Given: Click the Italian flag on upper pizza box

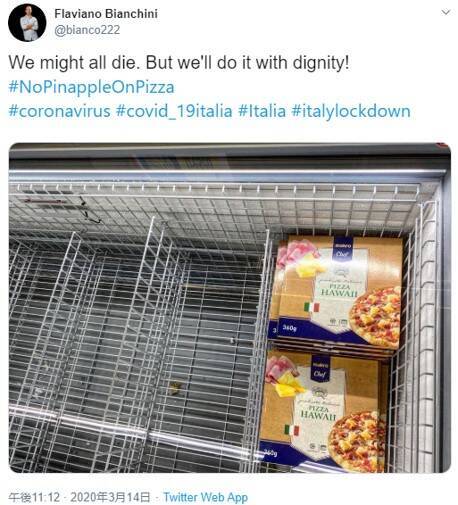Looking at the screenshot, I should (312, 307).
